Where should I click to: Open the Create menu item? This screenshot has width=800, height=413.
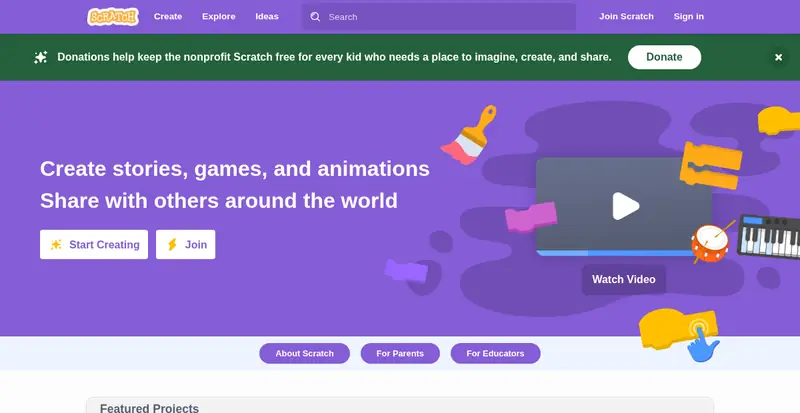(x=168, y=16)
